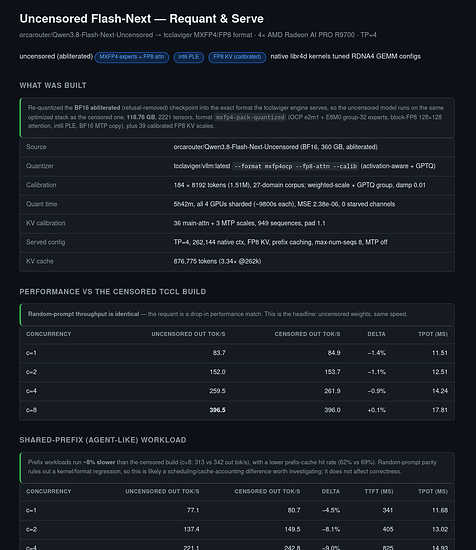Click the Random-prompt throughput is identical callout

pyautogui.click(x=237, y=314)
